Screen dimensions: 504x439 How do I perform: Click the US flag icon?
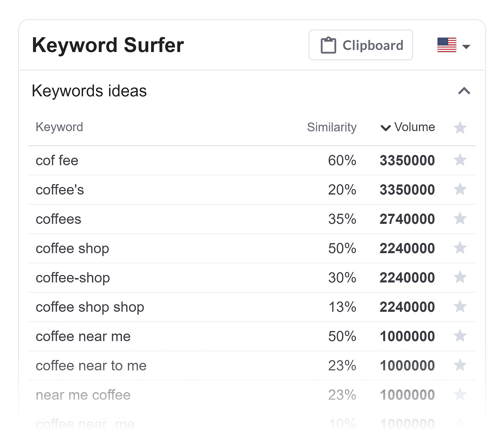tap(447, 45)
